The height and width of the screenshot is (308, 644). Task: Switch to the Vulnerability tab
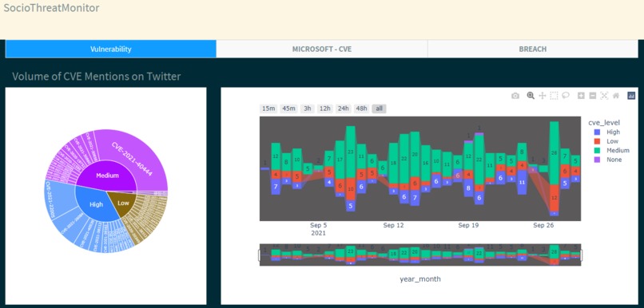tap(111, 49)
